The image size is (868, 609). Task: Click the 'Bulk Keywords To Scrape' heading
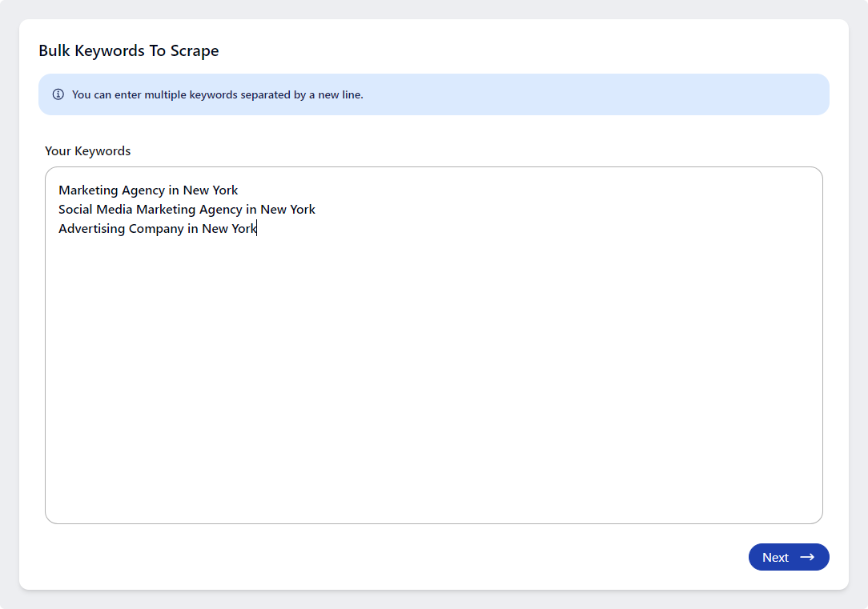point(128,51)
